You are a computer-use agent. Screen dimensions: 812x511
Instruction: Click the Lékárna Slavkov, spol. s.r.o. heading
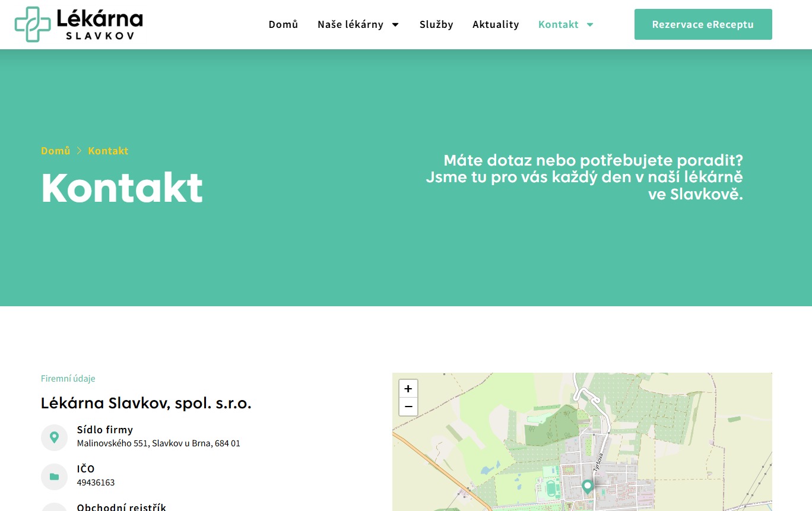[x=146, y=404]
